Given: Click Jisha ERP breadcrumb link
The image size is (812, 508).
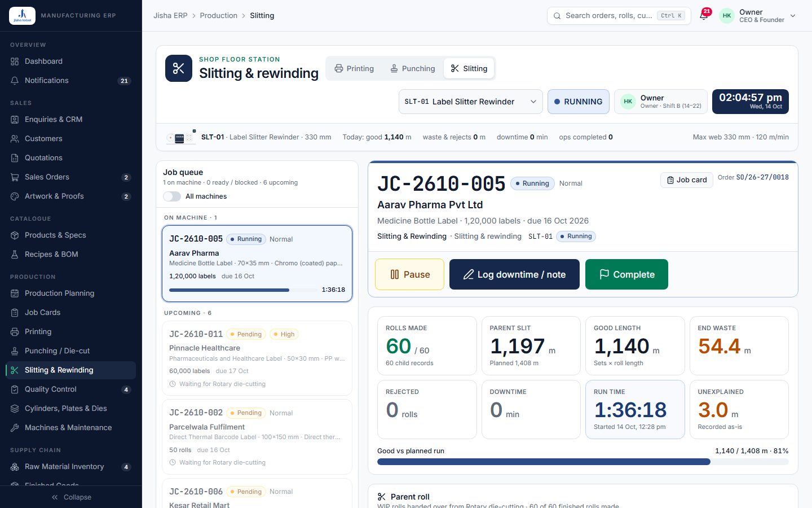Looking at the screenshot, I should 170,15.
